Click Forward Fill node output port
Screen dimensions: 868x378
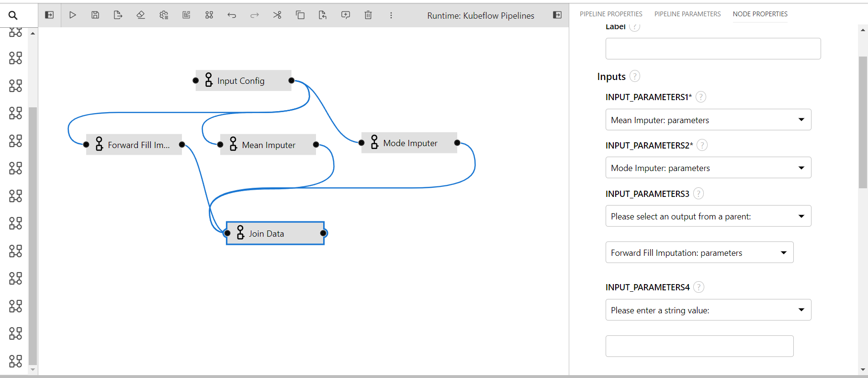point(182,145)
